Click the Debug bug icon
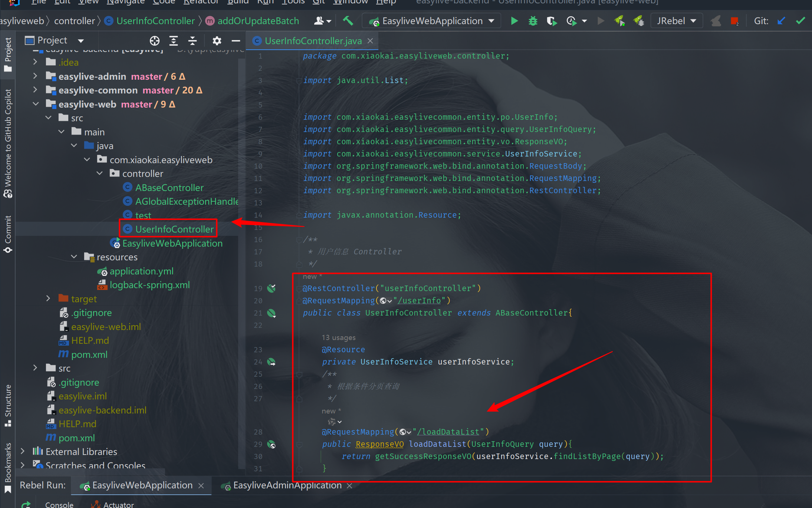Viewport: 812px width, 508px height. pos(533,21)
